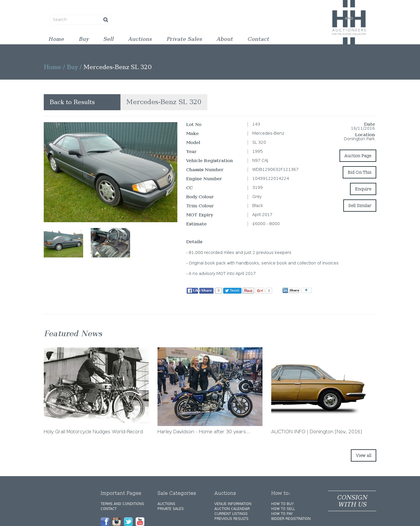
Task: Open the YouTube icon in footer
Action: [x=140, y=521]
